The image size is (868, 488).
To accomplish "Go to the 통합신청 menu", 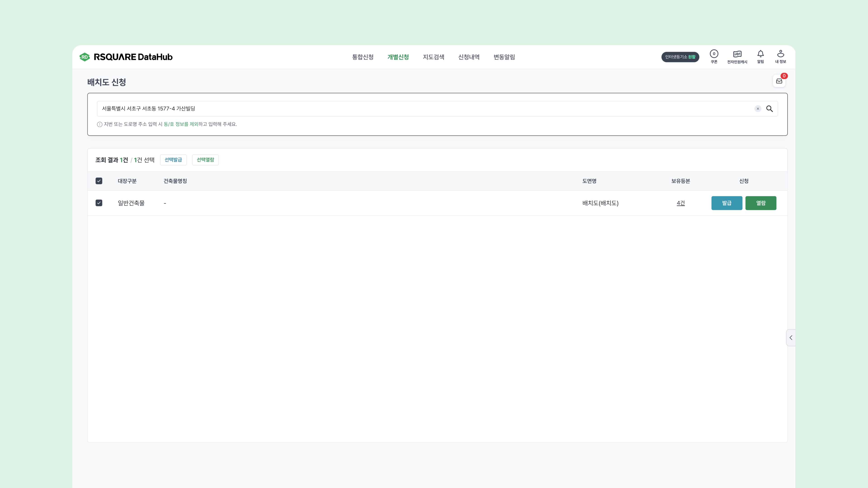I will pos(363,57).
